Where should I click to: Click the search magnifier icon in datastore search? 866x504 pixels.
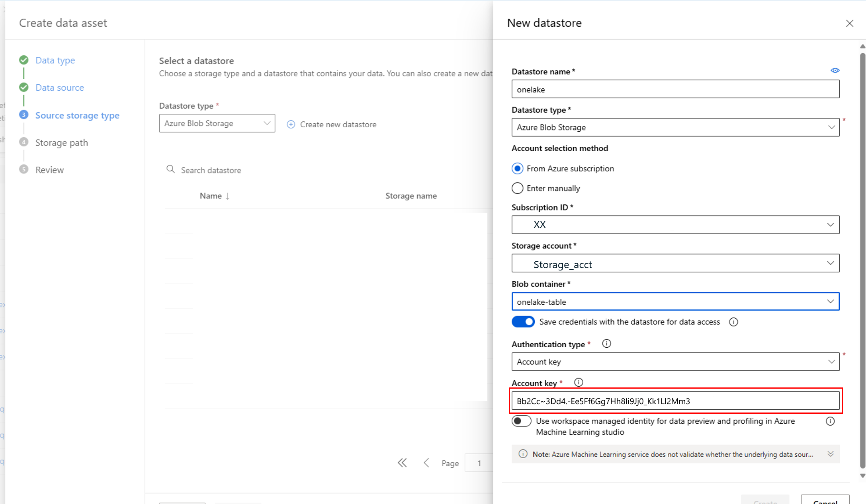point(170,169)
